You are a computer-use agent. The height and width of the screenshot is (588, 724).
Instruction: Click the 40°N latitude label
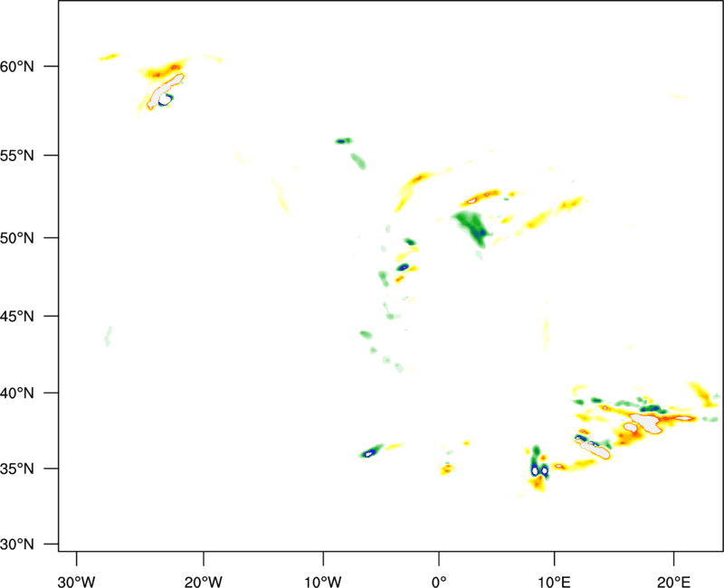pyautogui.click(x=17, y=394)
